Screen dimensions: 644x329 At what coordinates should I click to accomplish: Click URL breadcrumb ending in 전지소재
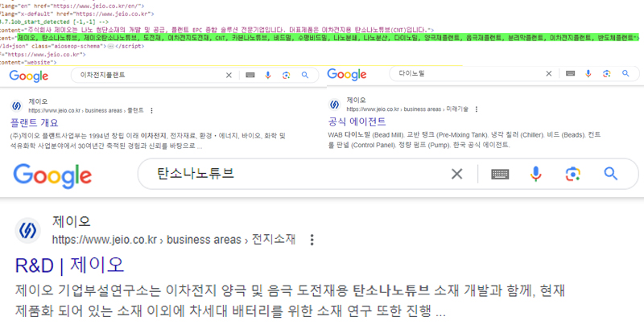(173, 240)
